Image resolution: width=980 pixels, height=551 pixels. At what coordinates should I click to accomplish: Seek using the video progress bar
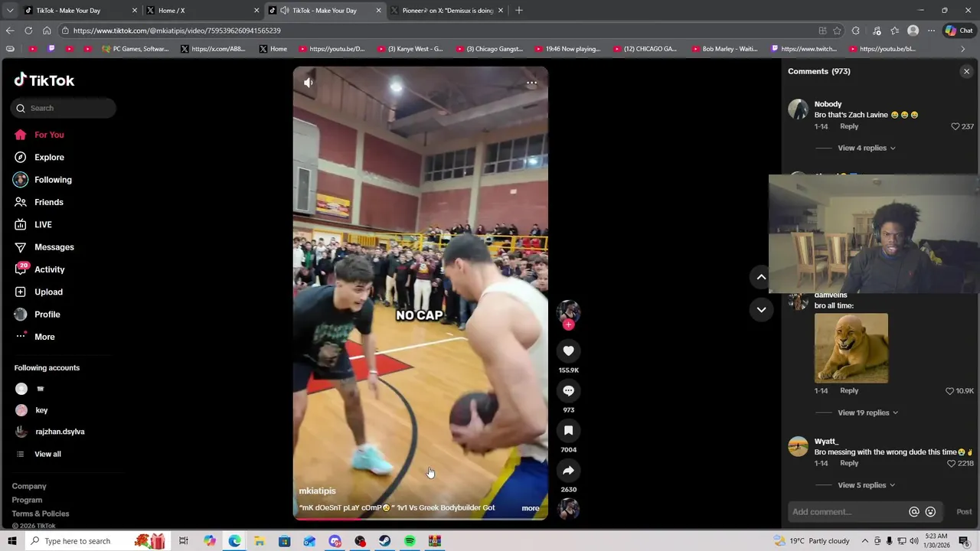click(420, 519)
